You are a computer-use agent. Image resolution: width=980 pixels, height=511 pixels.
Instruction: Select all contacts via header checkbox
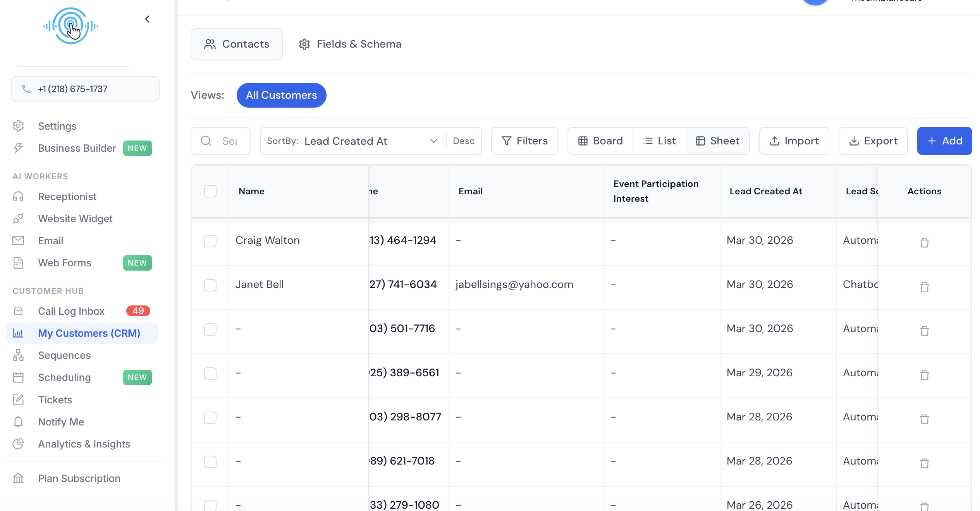pos(210,191)
